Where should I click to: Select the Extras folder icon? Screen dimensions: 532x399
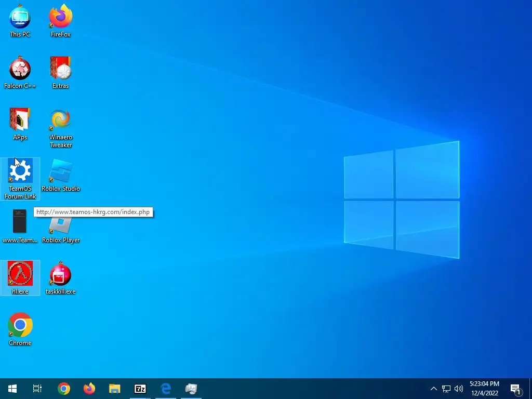tap(61, 73)
